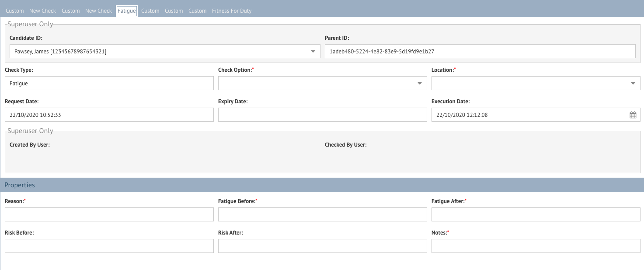Open the Check Option dropdown
The width and height of the screenshot is (644, 270).
[322, 83]
